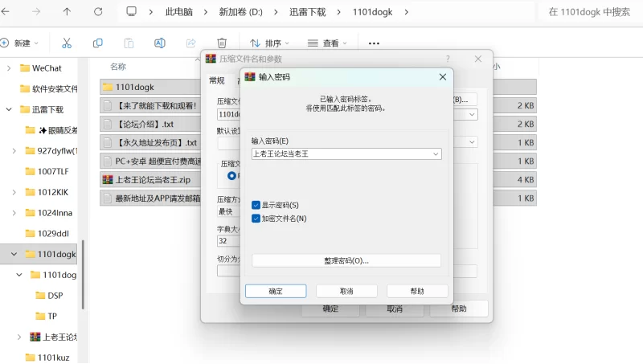Click the Cut scissors icon in toolbar
The image size is (643, 364).
(x=67, y=43)
